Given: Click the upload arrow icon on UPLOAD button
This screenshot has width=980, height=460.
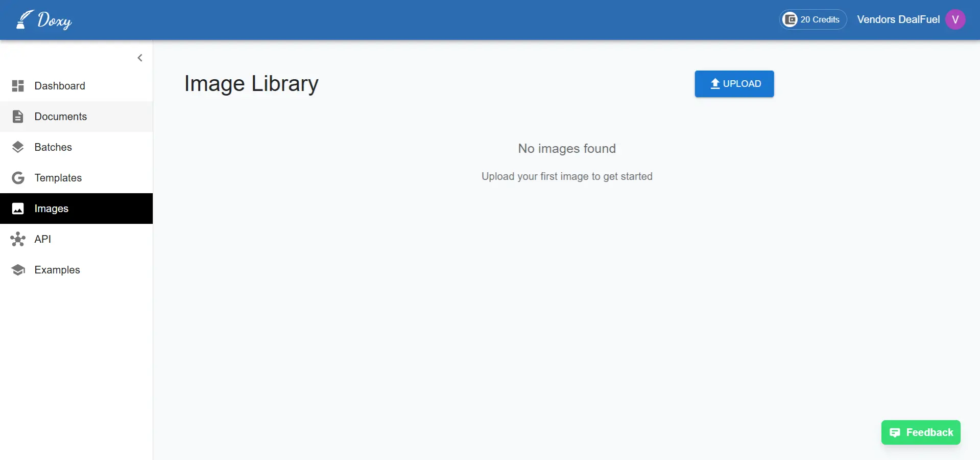Looking at the screenshot, I should point(714,83).
